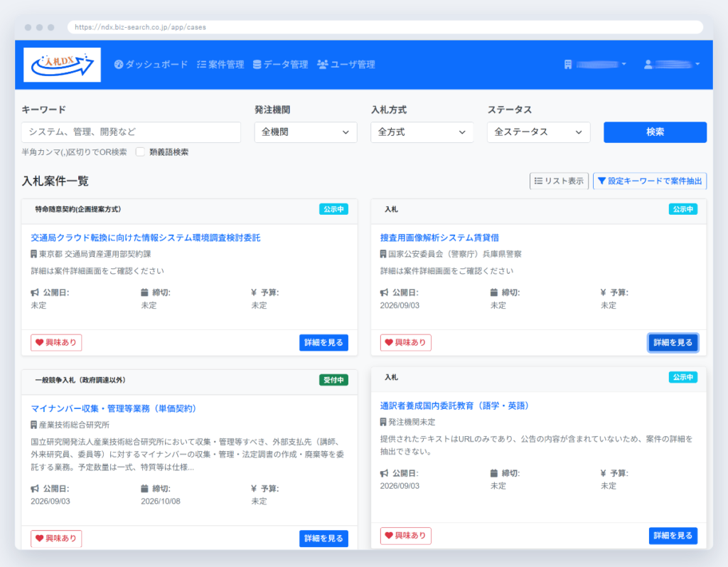Click 公示中 badge on 通訳者養成 card
The image size is (728, 567).
pos(683,377)
